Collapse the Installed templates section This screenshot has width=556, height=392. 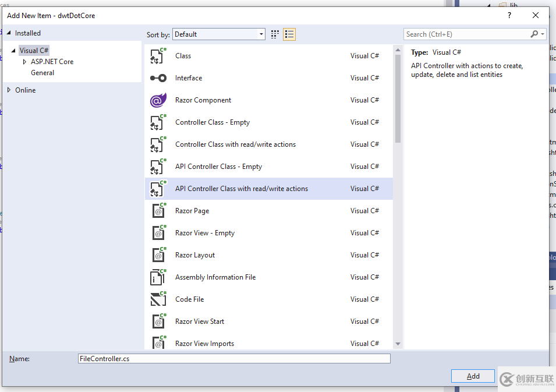9,33
